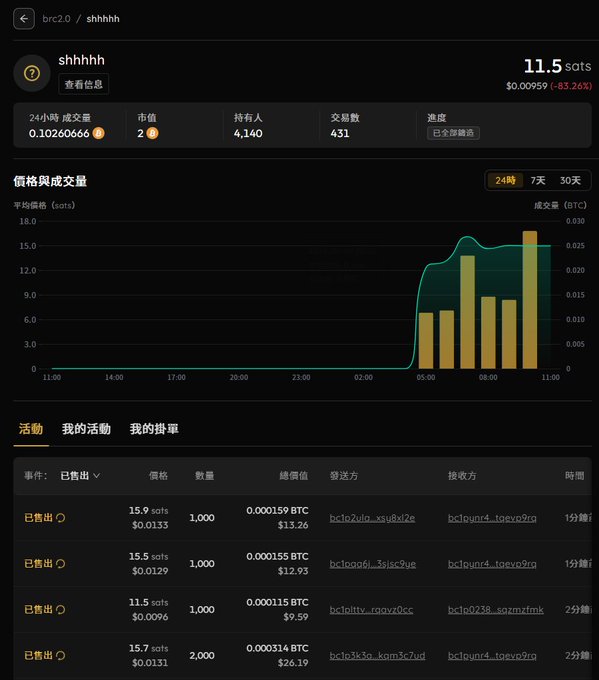Click the 發送方 column header
The image size is (599, 680).
pyautogui.click(x=344, y=476)
